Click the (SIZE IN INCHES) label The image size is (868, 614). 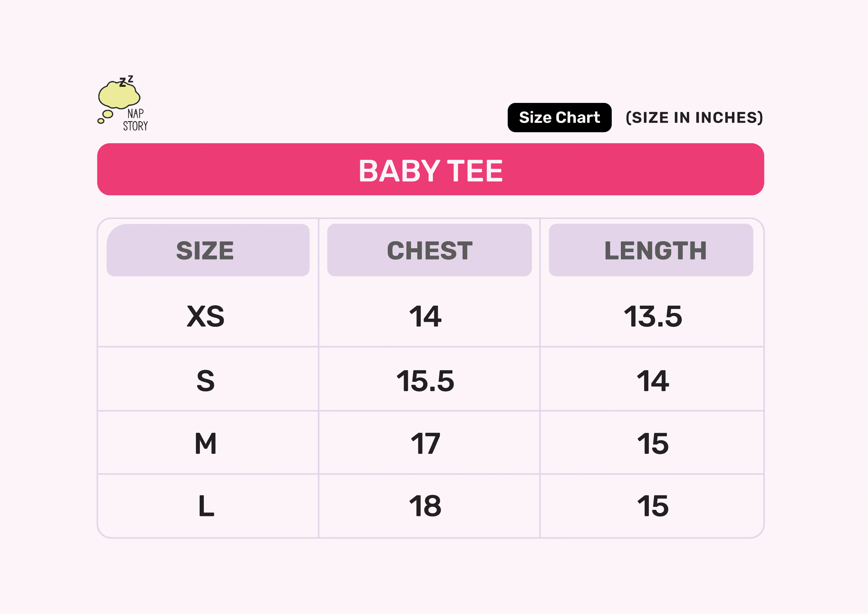694,118
